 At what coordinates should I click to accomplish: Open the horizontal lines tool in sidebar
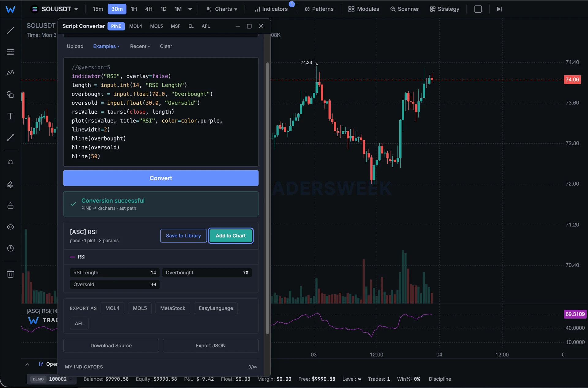point(10,52)
